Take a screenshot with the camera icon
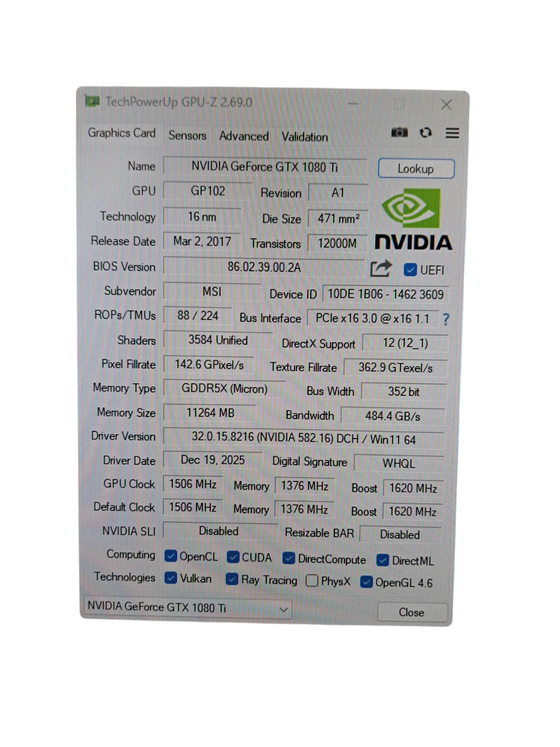Screen dimensions: 560x747 399,133
